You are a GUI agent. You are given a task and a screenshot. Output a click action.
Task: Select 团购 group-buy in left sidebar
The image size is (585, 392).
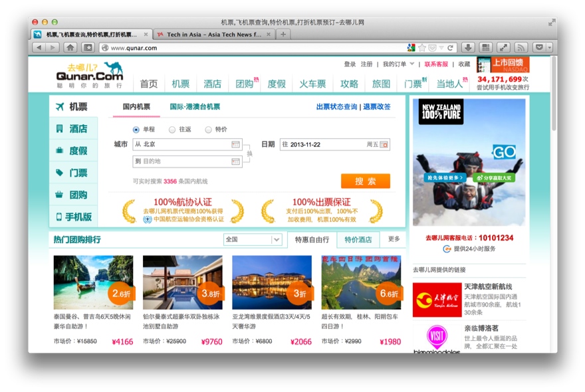(x=74, y=195)
